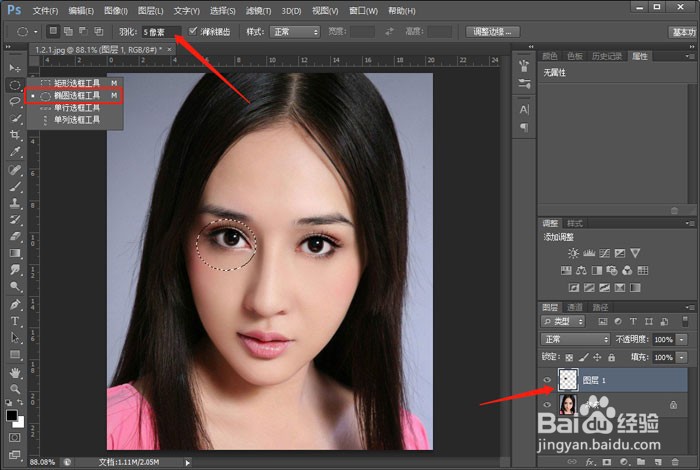This screenshot has height=470, width=700.
Task: Select the Hand tool
Action: 15,372
